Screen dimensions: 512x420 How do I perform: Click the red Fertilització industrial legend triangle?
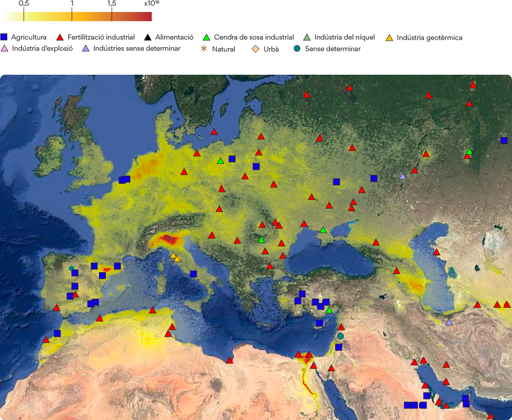point(60,37)
